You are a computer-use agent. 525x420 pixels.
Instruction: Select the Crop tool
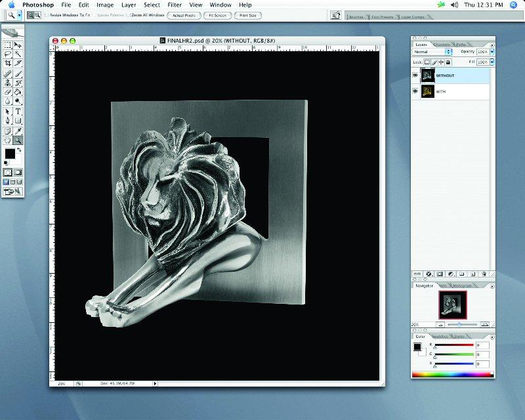(x=8, y=64)
